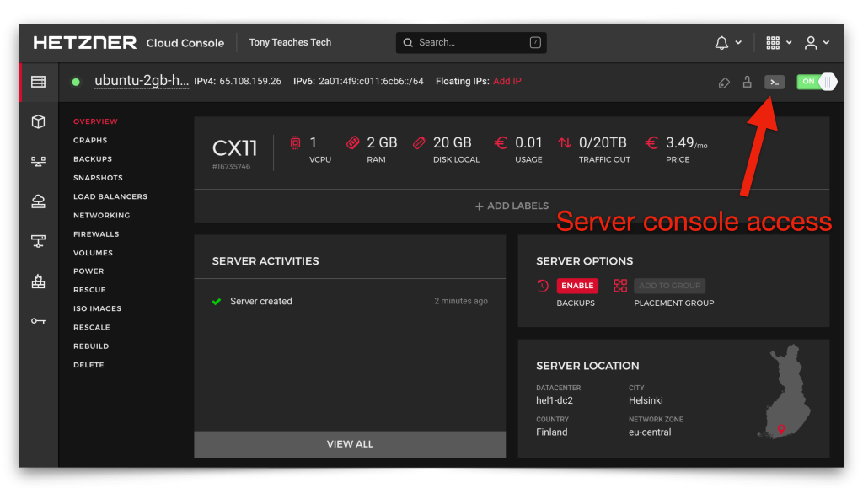Open the Rescale menu item
Viewport: 863px width, 504px height.
click(x=92, y=327)
